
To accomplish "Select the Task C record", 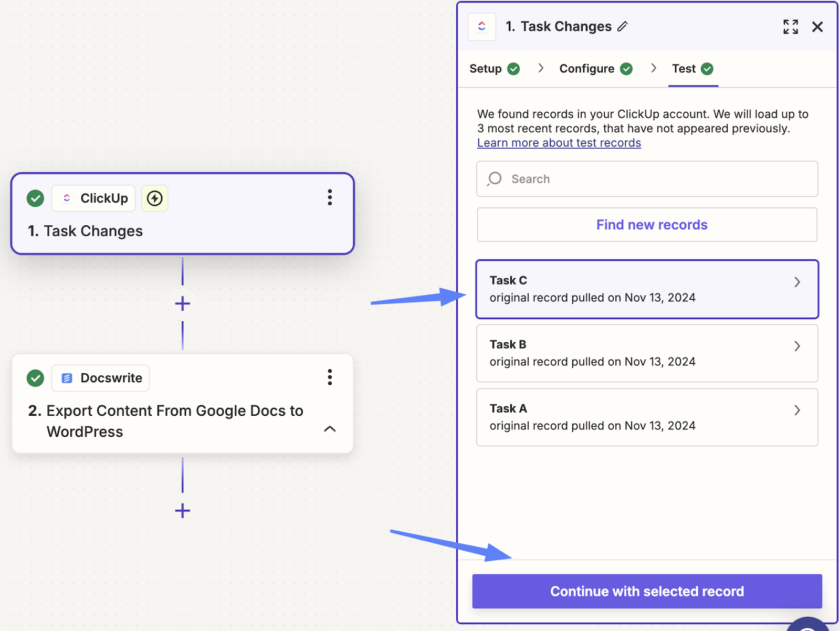I will click(x=630, y=289).
